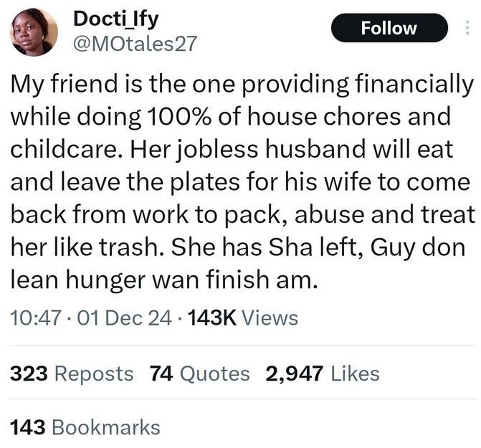The image size is (481, 448).
Task: Click the tweet's final line "lean hunger wan finish am."
Action: [163, 279]
